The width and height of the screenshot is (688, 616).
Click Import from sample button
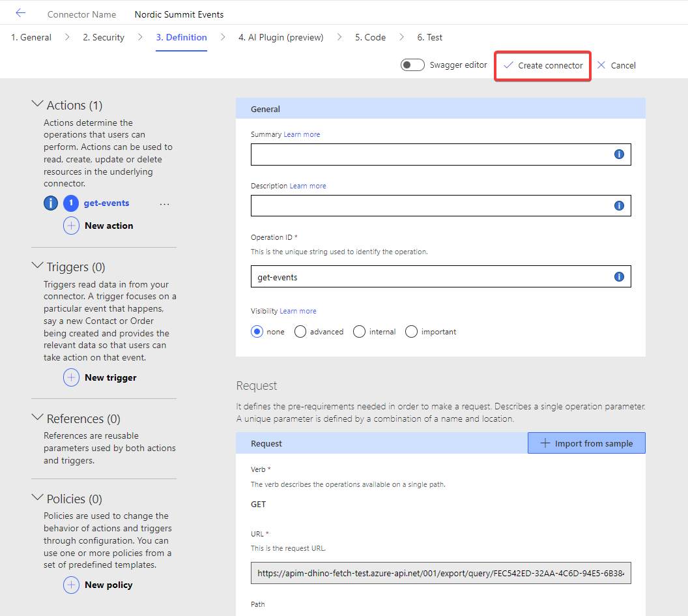click(586, 443)
